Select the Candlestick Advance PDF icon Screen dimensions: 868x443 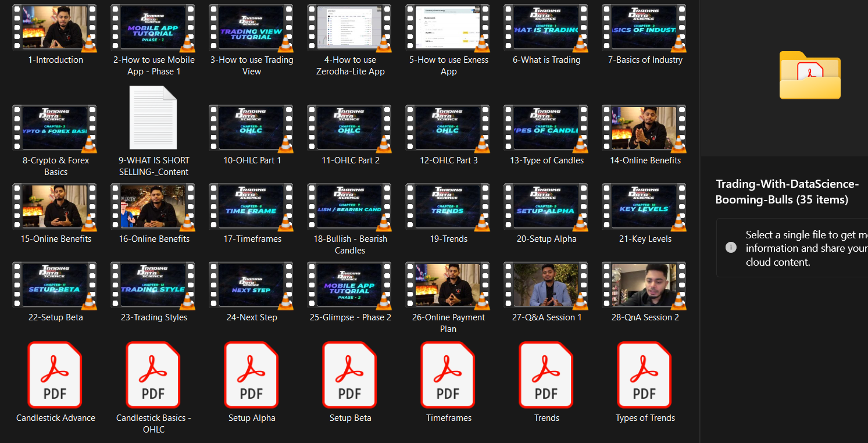[55, 375]
